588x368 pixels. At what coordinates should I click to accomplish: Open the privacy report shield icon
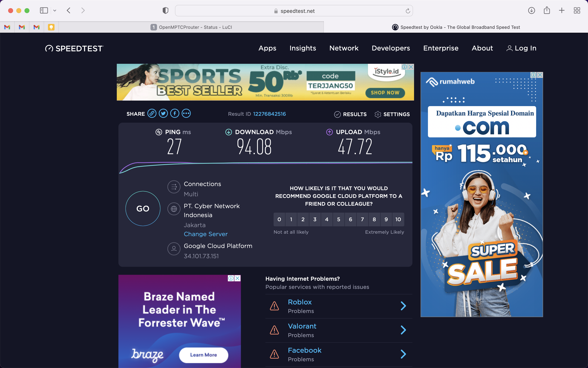coord(165,10)
